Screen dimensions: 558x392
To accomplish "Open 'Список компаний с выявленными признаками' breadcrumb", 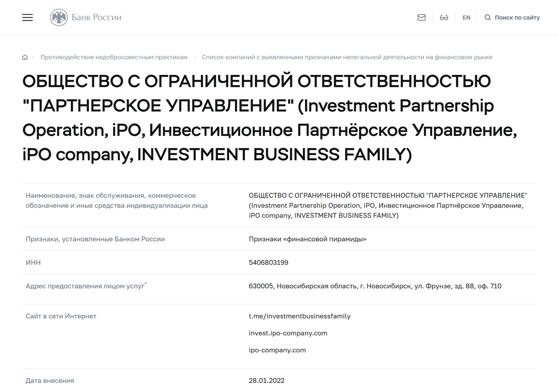I will click(x=347, y=57).
